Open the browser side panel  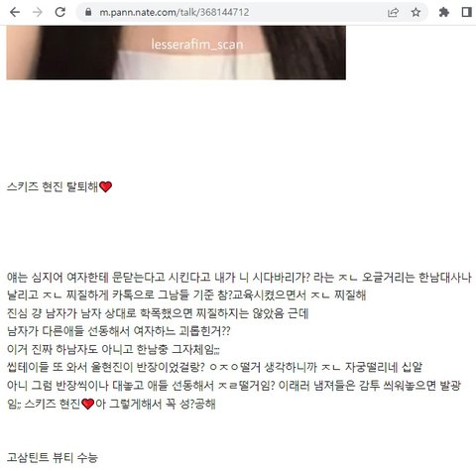pyautogui.click(x=466, y=13)
